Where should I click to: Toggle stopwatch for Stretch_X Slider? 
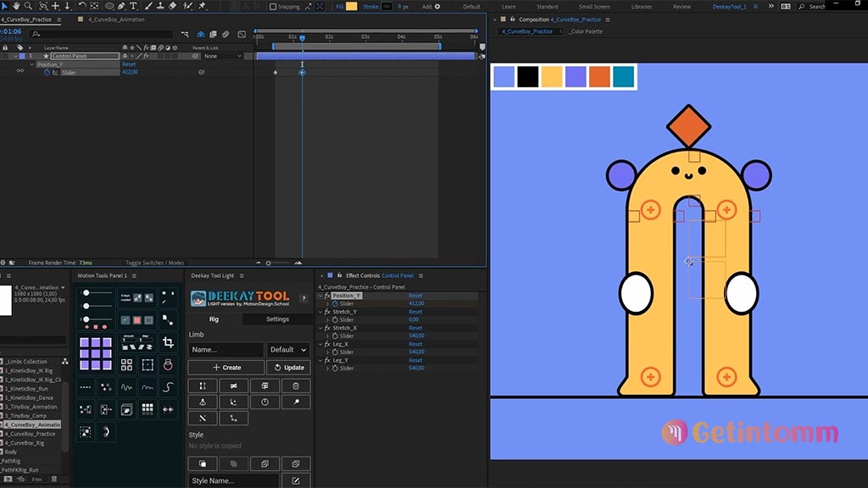point(335,335)
